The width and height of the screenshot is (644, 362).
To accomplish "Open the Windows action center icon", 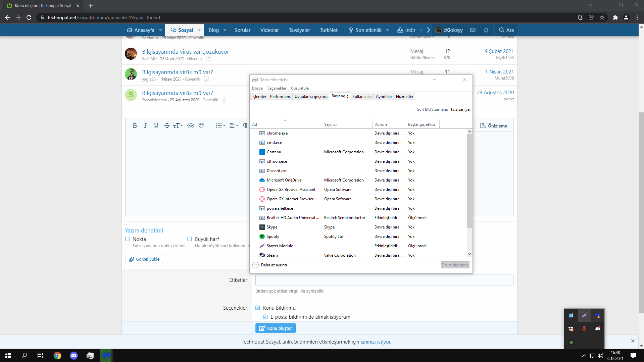I will point(633,356).
